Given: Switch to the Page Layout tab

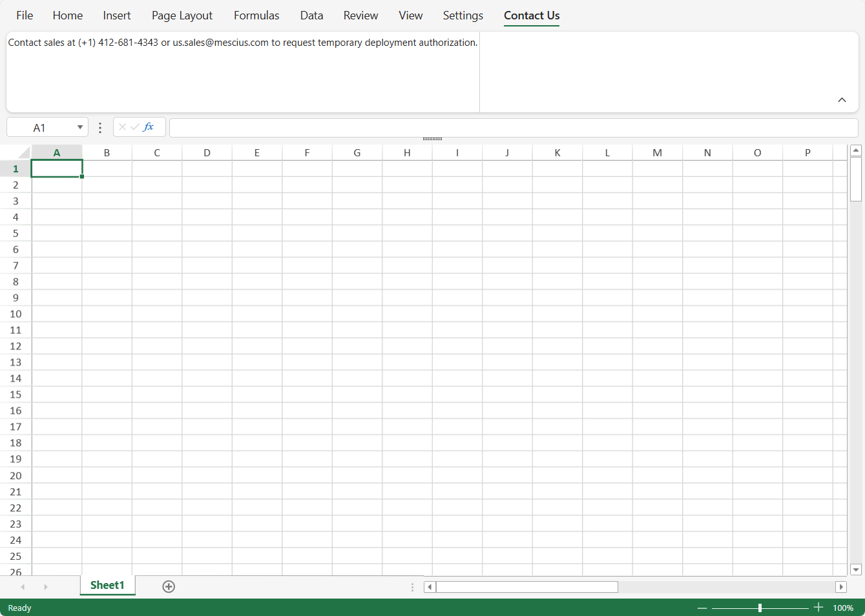Looking at the screenshot, I should tap(182, 15).
